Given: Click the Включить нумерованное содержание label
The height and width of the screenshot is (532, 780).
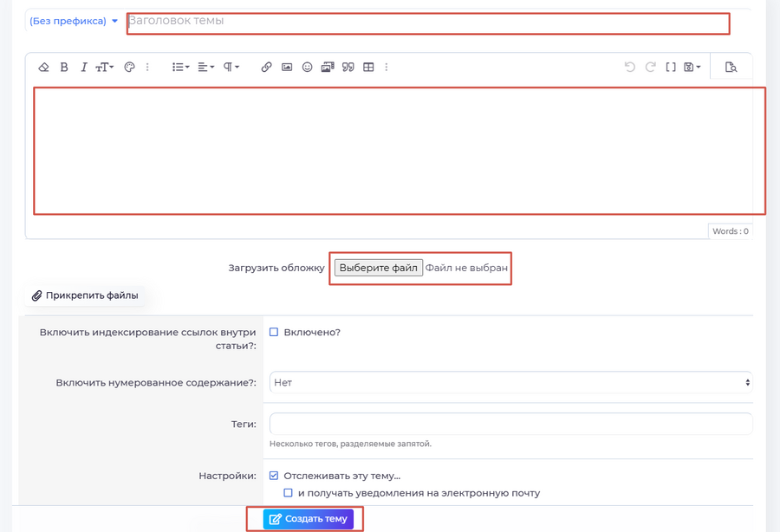Looking at the screenshot, I should [x=156, y=383].
